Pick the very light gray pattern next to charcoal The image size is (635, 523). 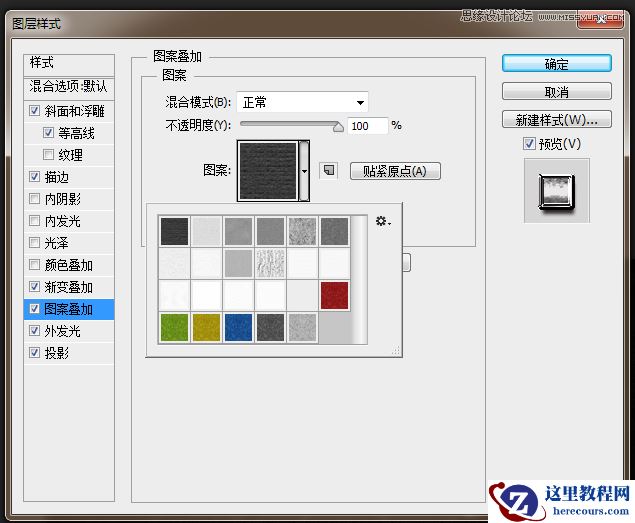click(206, 231)
